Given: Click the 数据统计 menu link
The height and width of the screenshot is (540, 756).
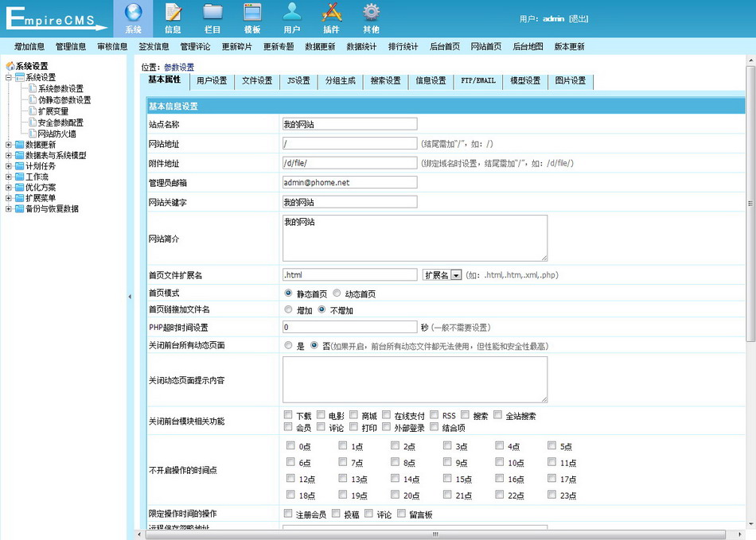Looking at the screenshot, I should click(361, 47).
